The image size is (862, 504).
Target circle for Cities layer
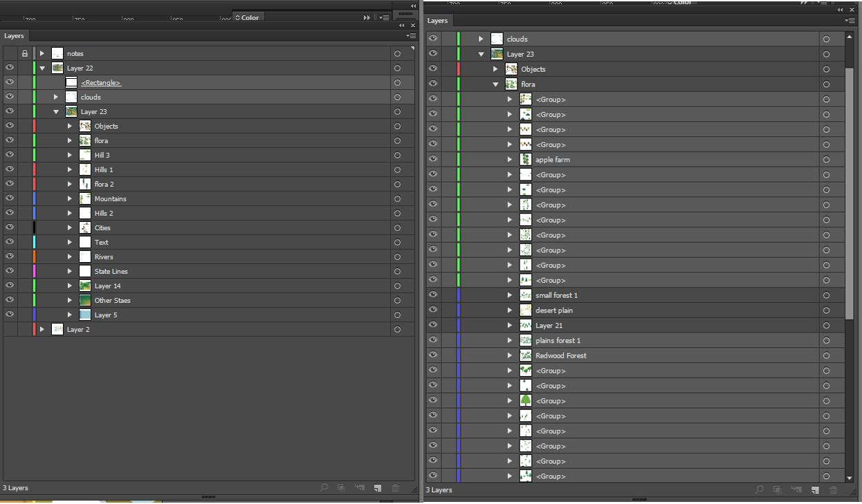coord(397,227)
